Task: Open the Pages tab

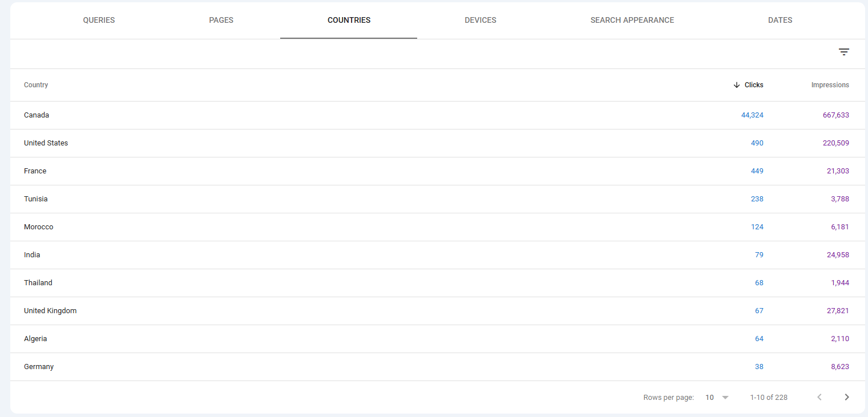Action: [221, 20]
